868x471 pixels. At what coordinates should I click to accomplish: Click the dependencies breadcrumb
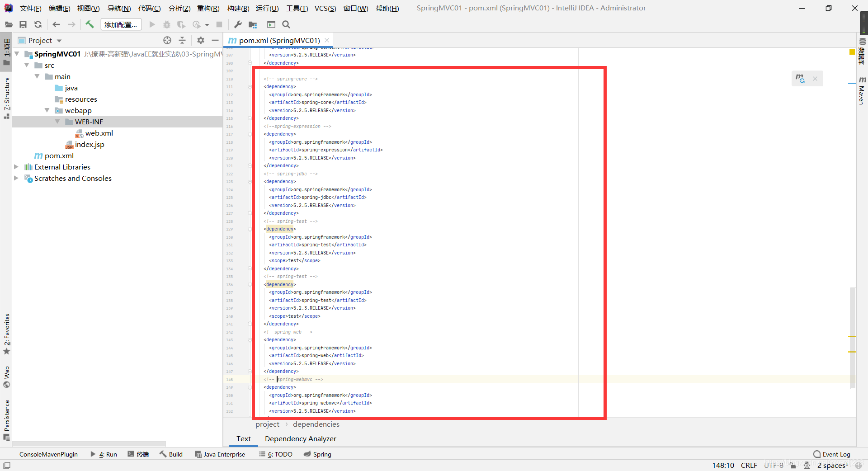(x=316, y=424)
